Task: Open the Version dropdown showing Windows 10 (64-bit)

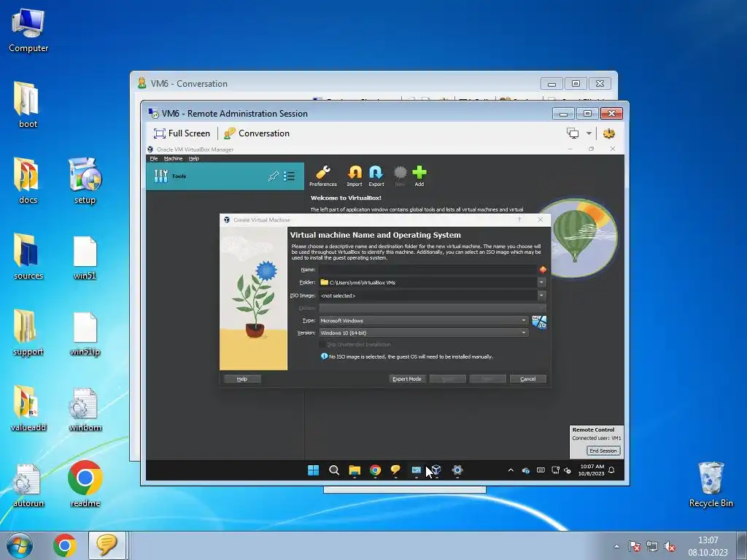Action: 424,332
